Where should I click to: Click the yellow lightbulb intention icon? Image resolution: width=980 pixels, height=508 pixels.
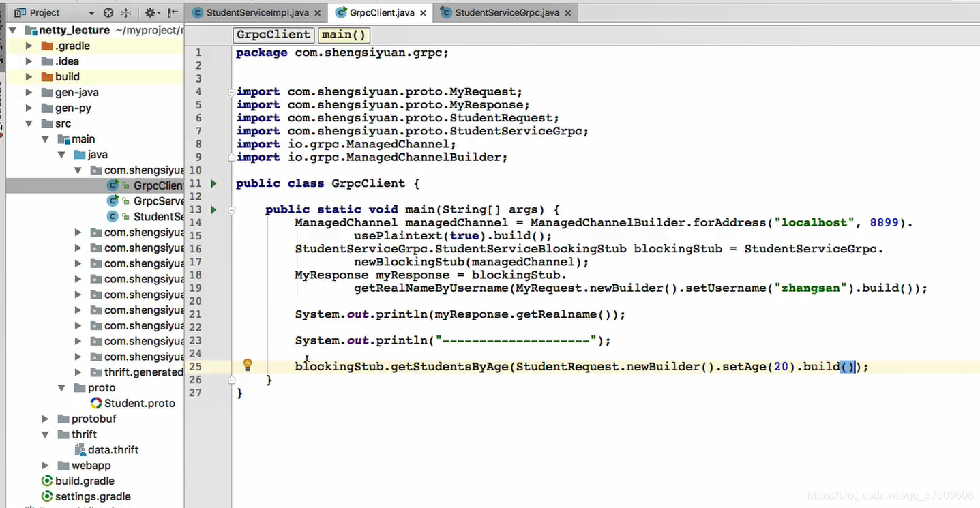point(248,365)
